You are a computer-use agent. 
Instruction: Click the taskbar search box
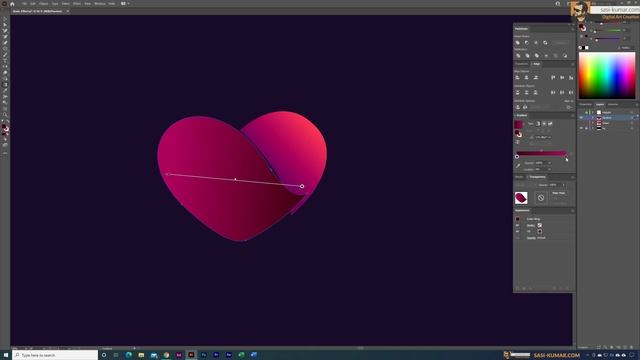(x=56, y=355)
